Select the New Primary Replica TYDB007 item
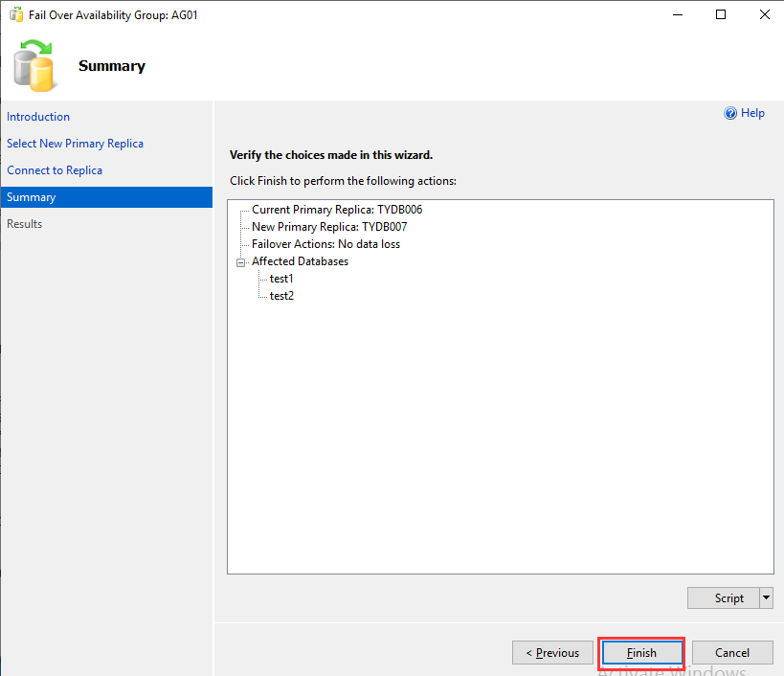 tap(329, 227)
